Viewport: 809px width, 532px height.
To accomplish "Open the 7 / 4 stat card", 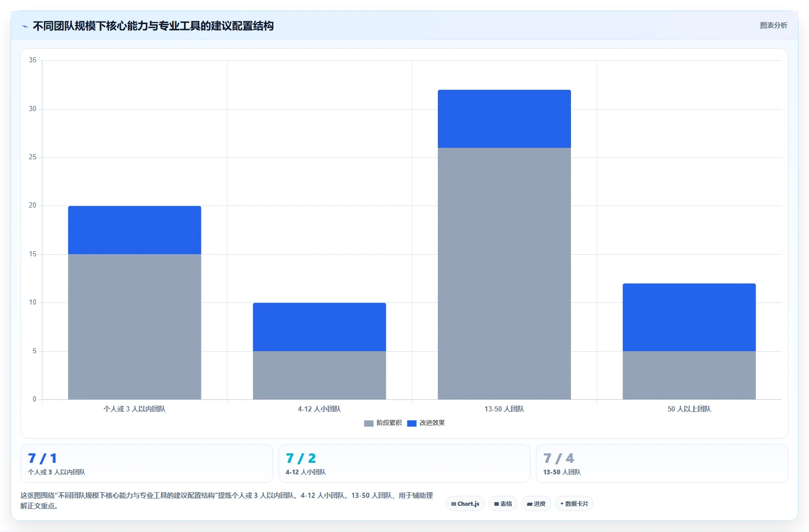I will click(x=662, y=463).
